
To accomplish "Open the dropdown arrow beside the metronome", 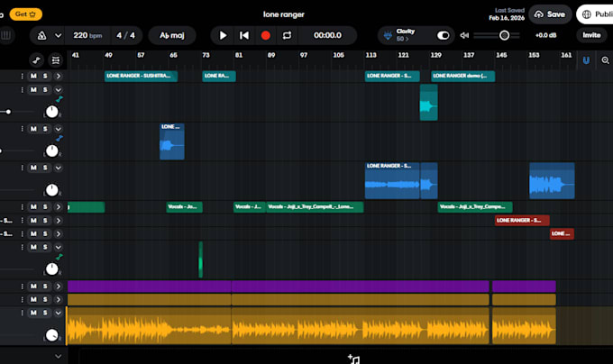I will pos(58,35).
